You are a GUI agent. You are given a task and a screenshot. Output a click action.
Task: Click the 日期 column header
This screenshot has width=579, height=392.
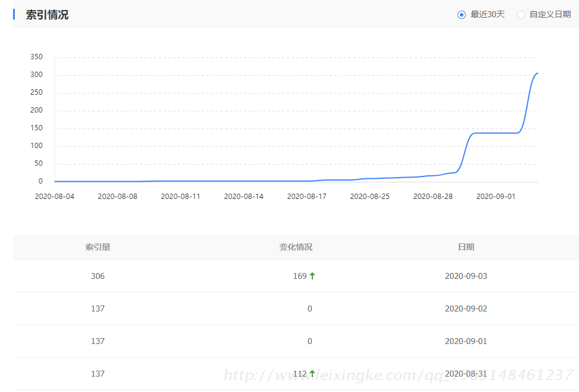[466, 247]
